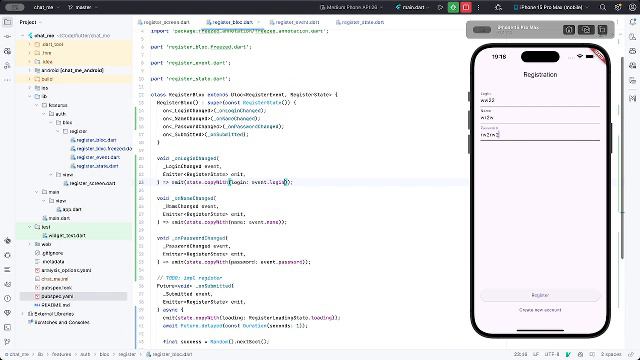Viewport: 640px width, 360px height.
Task: Open Search Everywhere magnifier icon
Action: point(603,7)
